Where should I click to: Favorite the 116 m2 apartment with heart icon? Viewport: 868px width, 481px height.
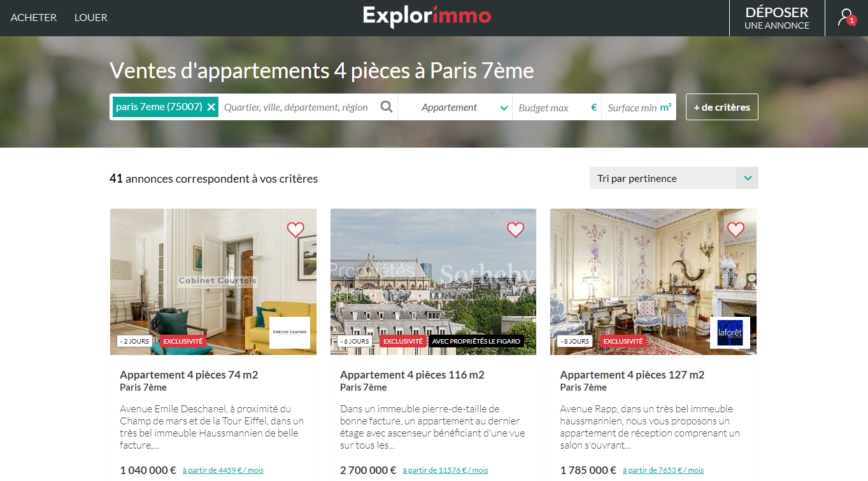coord(515,230)
